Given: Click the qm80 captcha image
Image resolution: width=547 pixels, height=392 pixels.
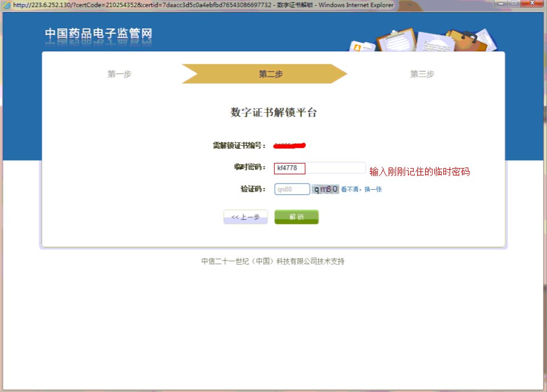Looking at the screenshot, I should coord(326,189).
